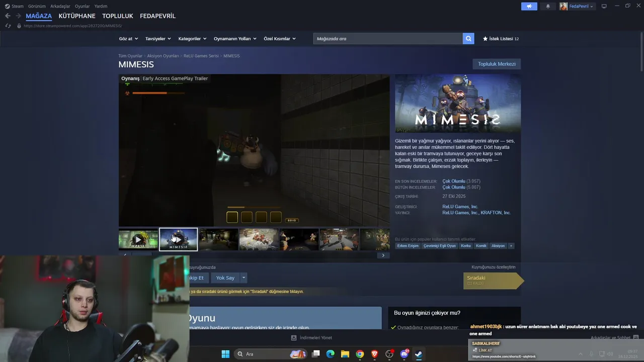Select the Aksiyon tag
The image size is (644, 362).
point(498,246)
